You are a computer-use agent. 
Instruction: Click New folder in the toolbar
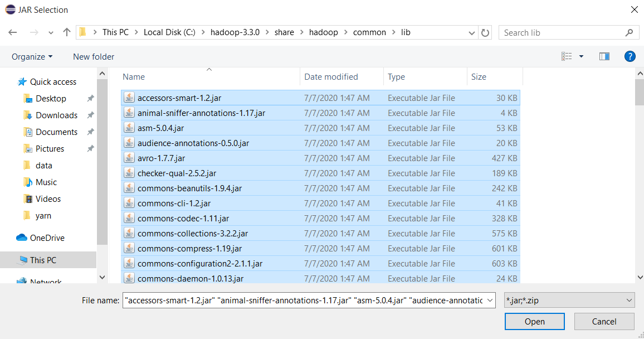tap(94, 56)
